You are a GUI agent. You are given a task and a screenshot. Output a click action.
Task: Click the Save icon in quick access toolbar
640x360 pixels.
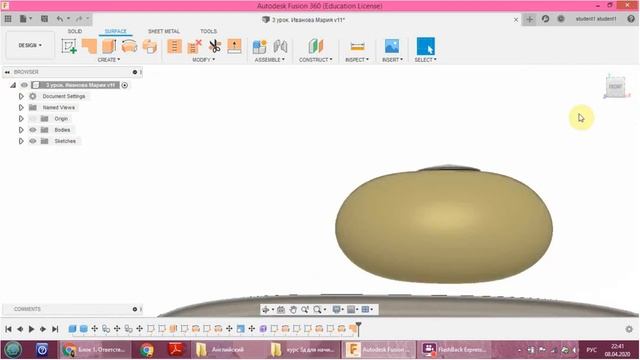pyautogui.click(x=44, y=19)
